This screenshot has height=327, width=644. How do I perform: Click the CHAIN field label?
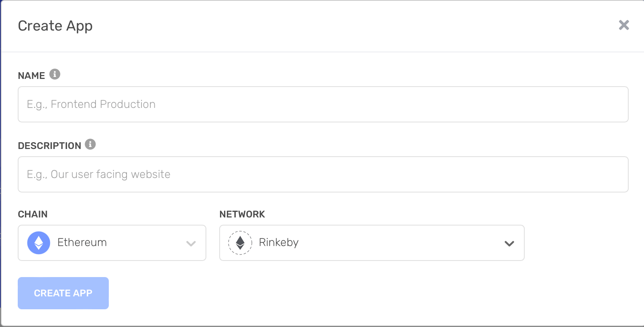tap(33, 214)
